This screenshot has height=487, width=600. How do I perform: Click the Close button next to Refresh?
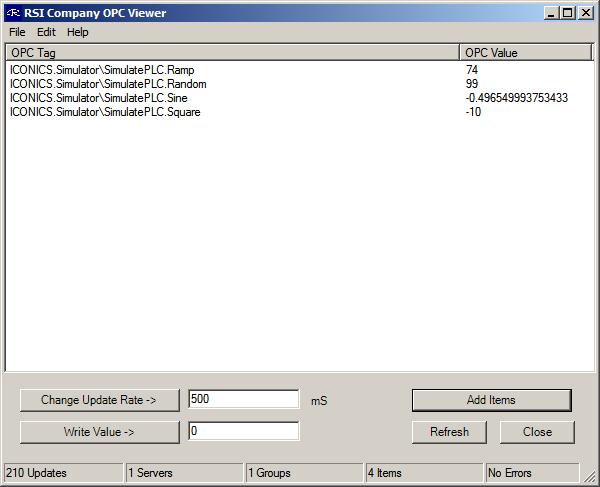point(537,432)
